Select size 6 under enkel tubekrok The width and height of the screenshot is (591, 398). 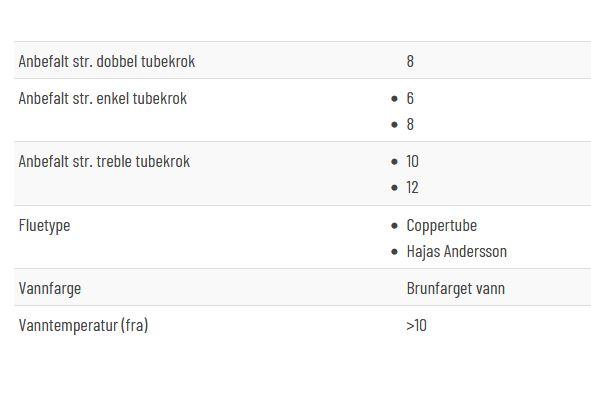[x=410, y=98]
